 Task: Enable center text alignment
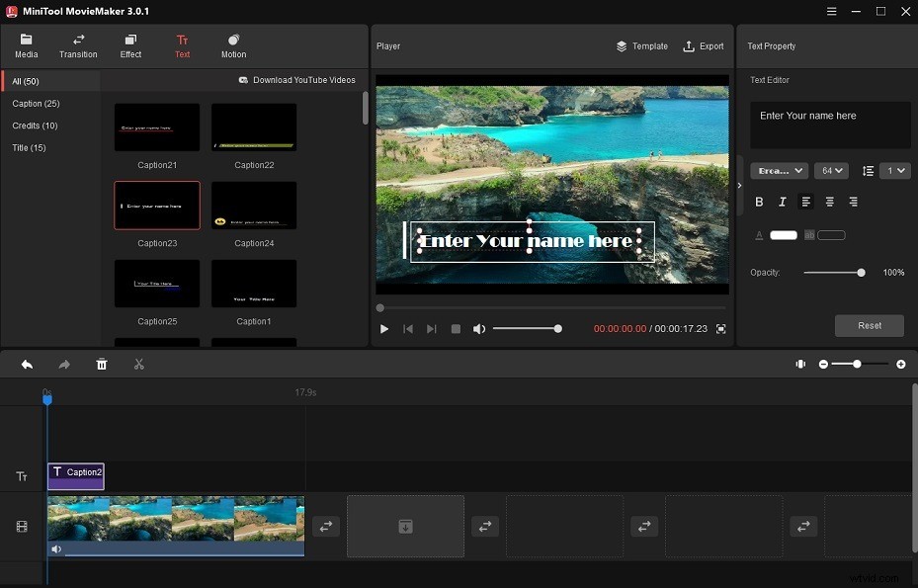click(828, 202)
